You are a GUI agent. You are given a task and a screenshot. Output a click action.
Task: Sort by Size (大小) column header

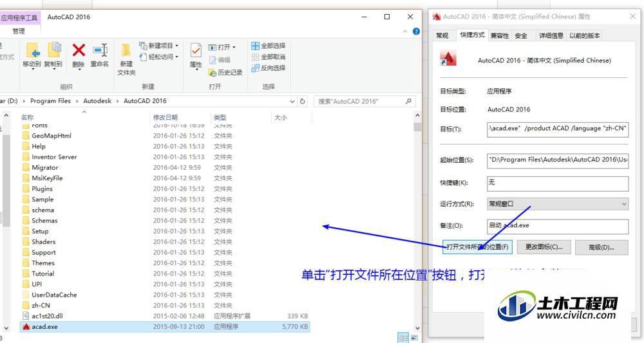281,117
